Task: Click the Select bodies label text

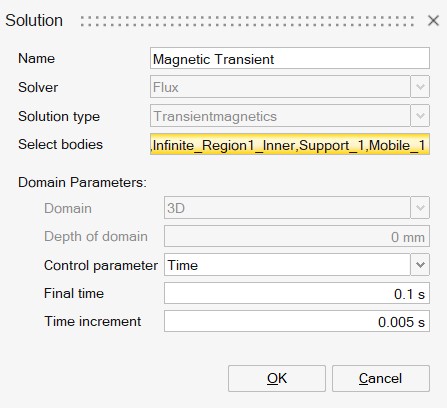Action: point(60,144)
